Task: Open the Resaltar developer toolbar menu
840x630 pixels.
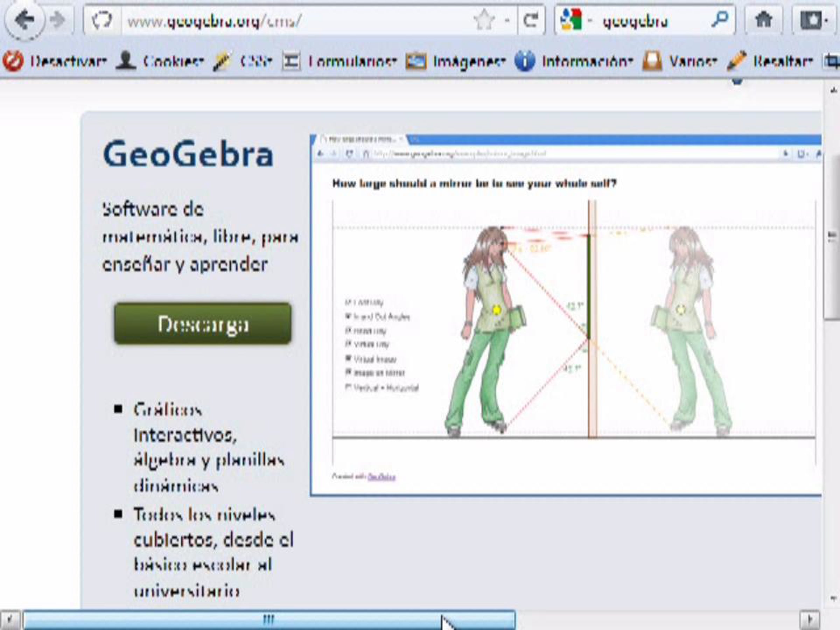Action: pos(770,61)
